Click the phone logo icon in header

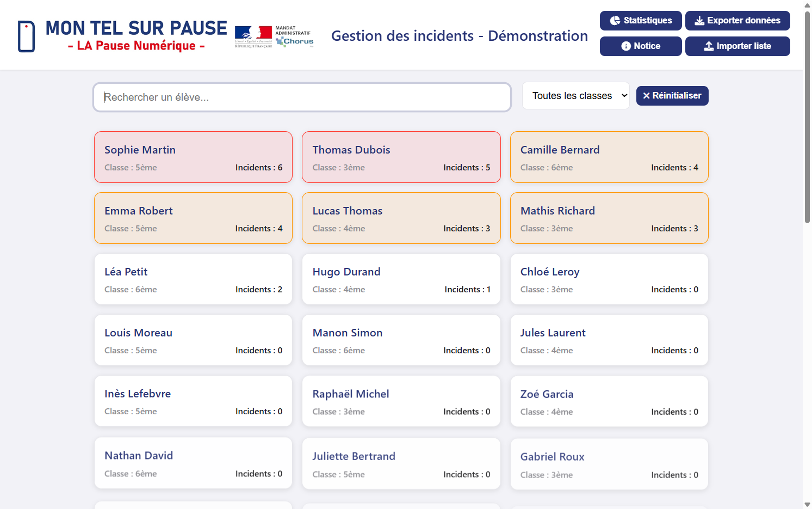point(26,36)
